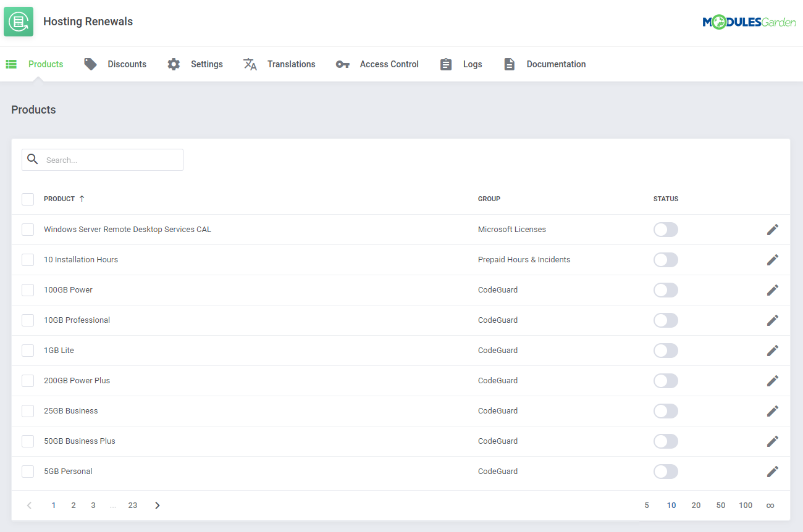
Task: Click the Hosting Renewals app logo icon
Action: tap(19, 22)
